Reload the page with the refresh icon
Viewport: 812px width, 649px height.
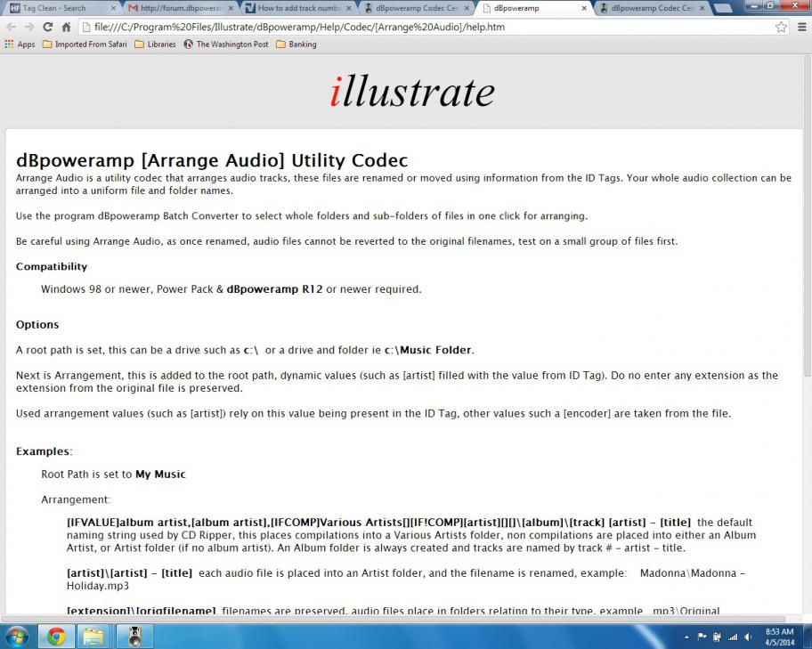click(48, 27)
